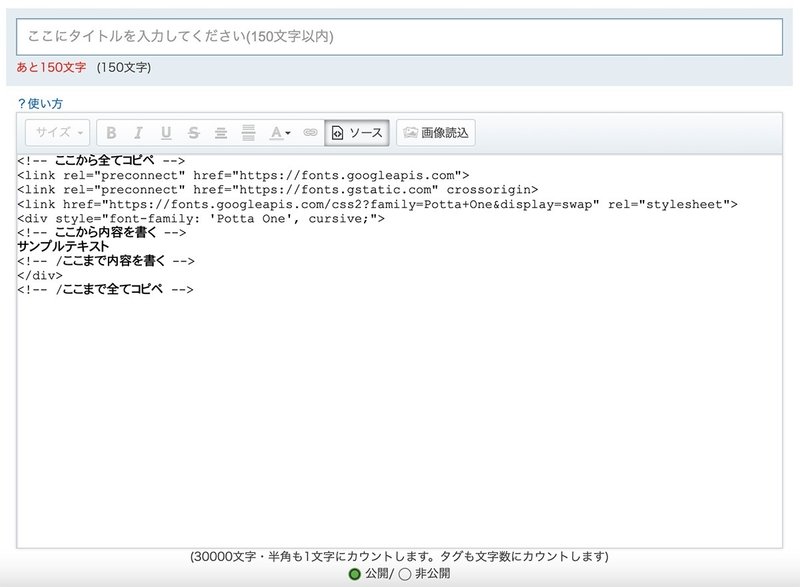Click the 画像読込 image load button
Viewport: 800px width, 587px height.
tap(436, 133)
